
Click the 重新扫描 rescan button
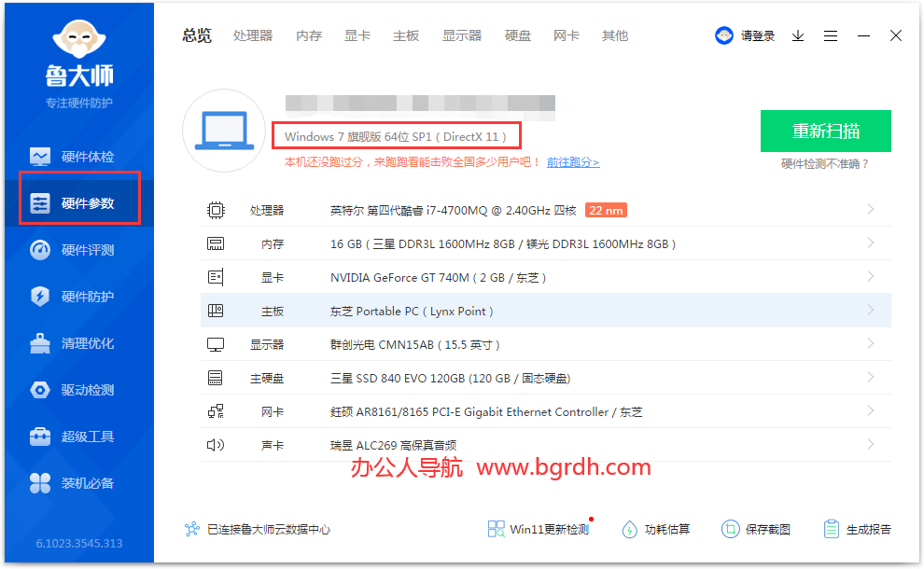[825, 131]
